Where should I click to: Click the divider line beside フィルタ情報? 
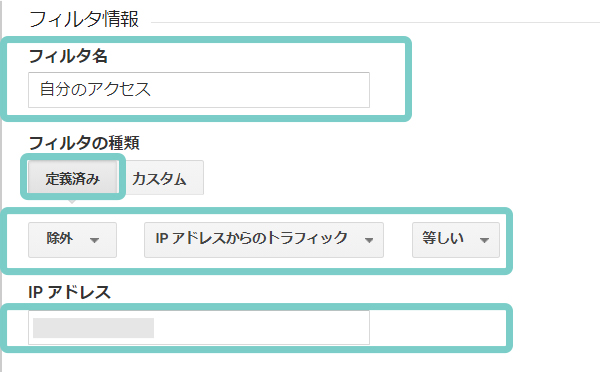pyautogui.click(x=375, y=22)
